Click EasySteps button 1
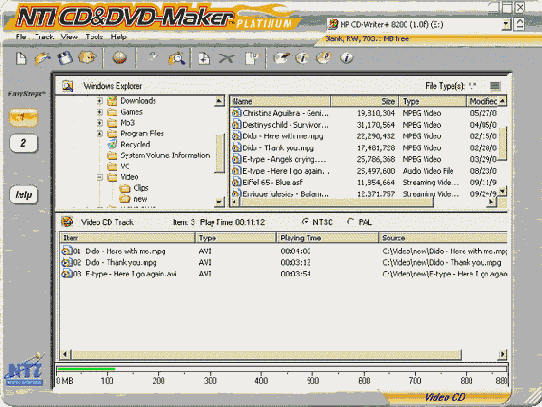Viewport: 542px width, 407px height. (x=23, y=118)
